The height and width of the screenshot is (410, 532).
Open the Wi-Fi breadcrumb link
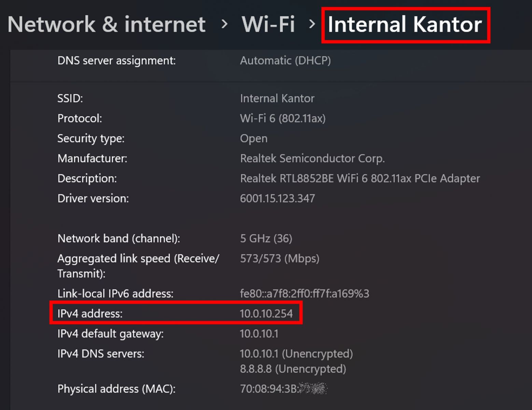(x=268, y=25)
